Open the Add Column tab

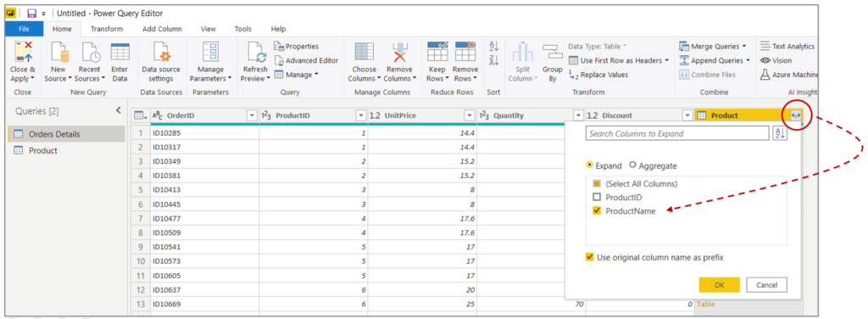(x=162, y=29)
